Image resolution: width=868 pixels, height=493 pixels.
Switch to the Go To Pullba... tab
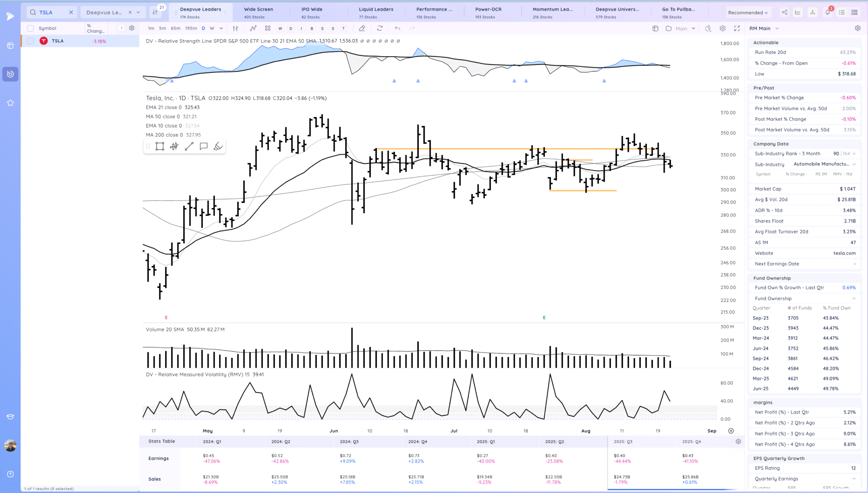(678, 13)
